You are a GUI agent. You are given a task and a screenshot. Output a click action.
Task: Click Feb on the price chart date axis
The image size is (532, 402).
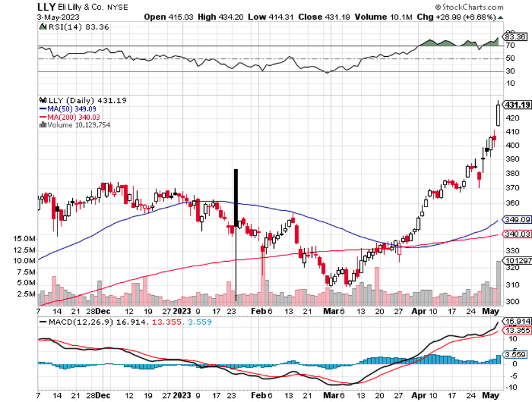coord(259,311)
